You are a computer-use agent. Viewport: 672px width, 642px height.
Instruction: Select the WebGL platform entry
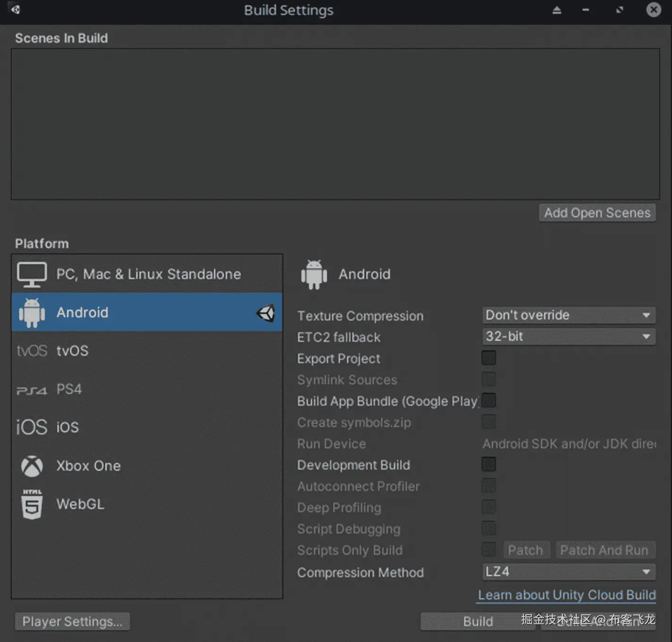pos(80,504)
